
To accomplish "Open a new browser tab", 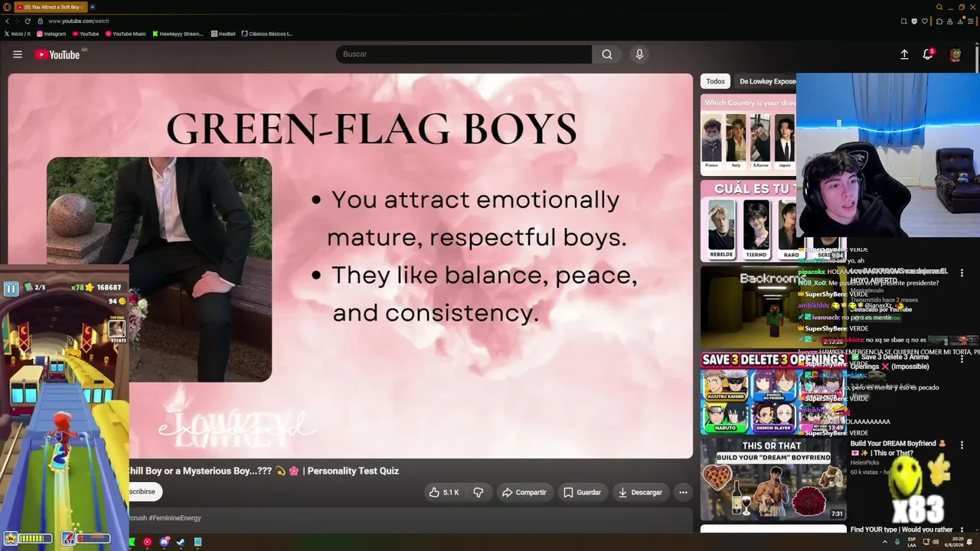I will (x=93, y=7).
